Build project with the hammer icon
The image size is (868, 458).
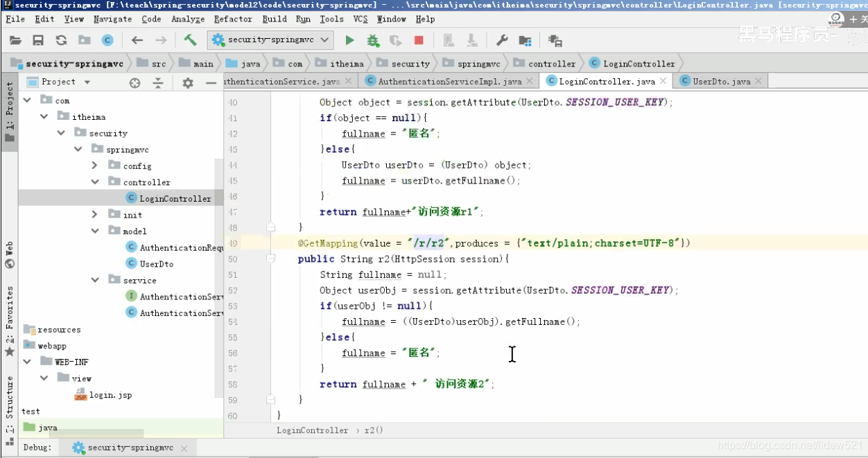point(190,40)
